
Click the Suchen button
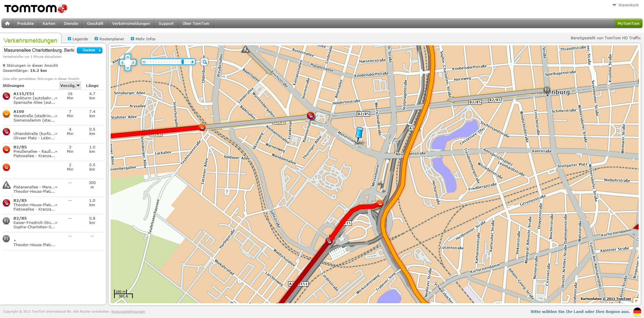(90, 50)
